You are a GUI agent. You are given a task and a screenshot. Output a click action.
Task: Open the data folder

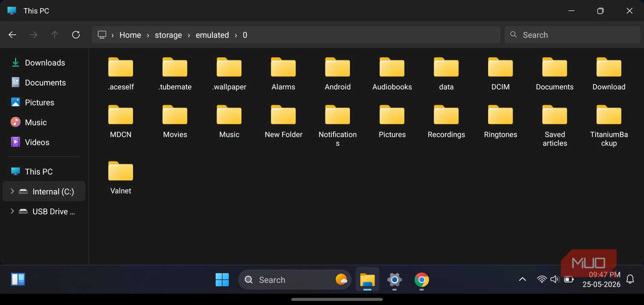[446, 74]
